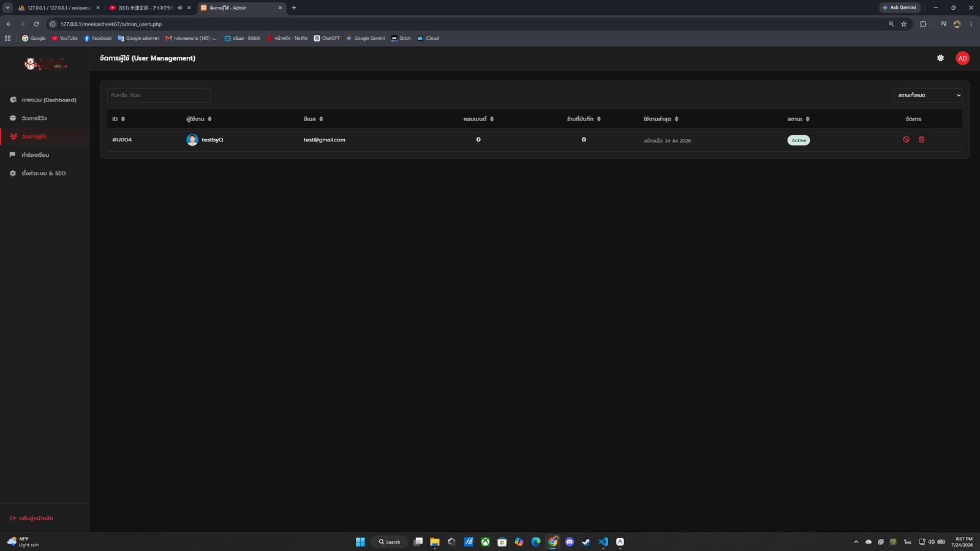The image size is (980, 551).
Task: Open Visual Studio Code from taskbar
Action: click(x=603, y=542)
